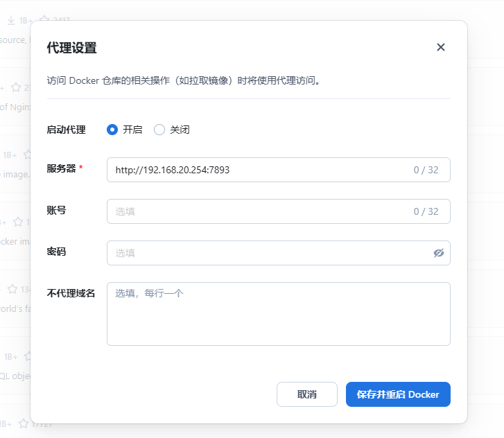Click the star icon on the Nginx row
Screen dimensions: 504x438
(x=15, y=87)
